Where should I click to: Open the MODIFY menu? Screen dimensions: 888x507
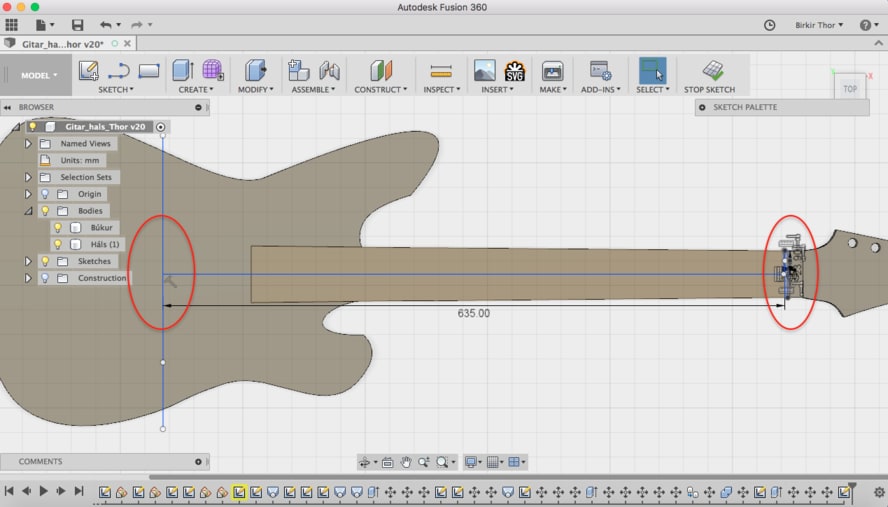coord(255,90)
